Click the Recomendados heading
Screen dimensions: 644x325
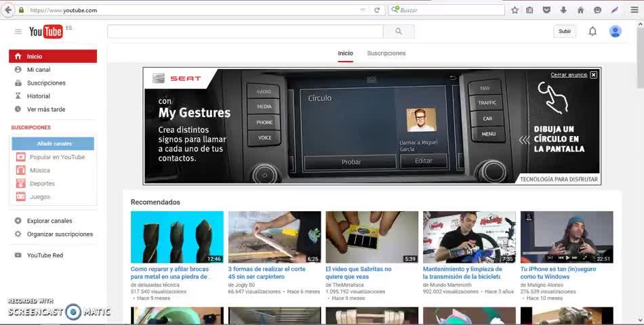click(155, 202)
